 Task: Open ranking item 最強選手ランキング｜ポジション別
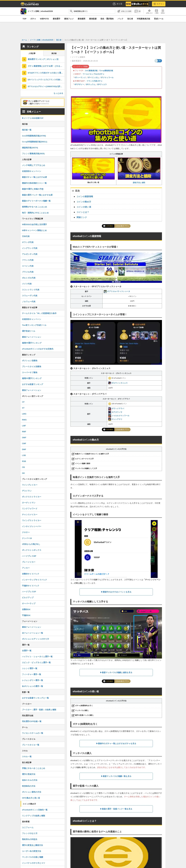43,59
